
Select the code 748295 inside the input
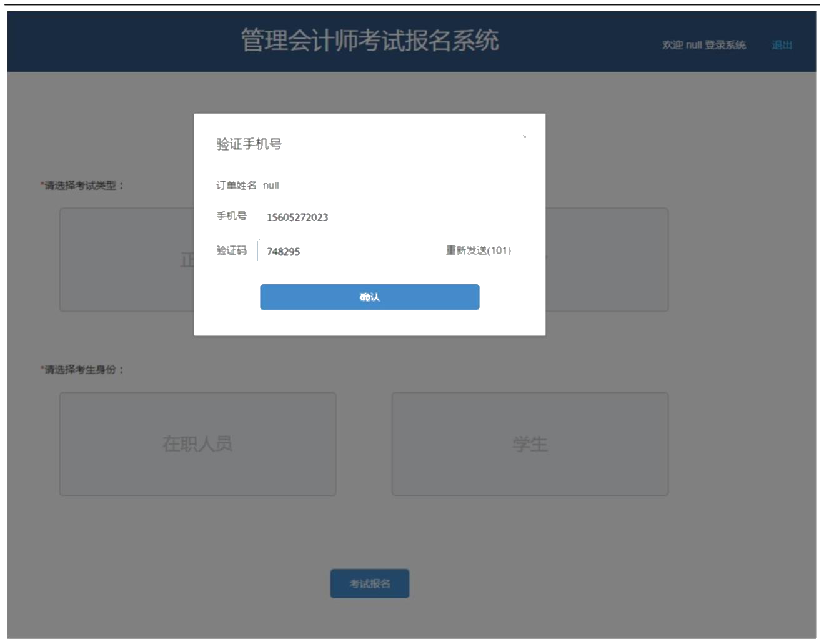coord(284,250)
